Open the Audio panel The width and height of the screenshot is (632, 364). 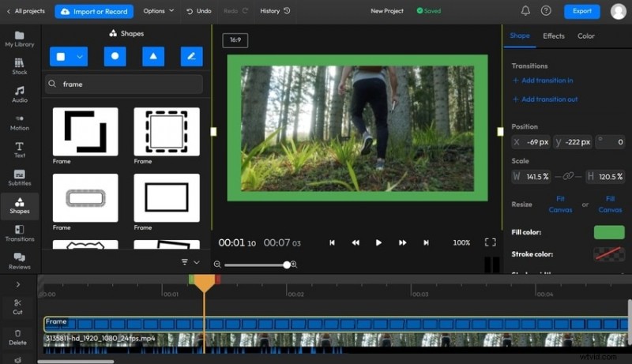click(19, 95)
